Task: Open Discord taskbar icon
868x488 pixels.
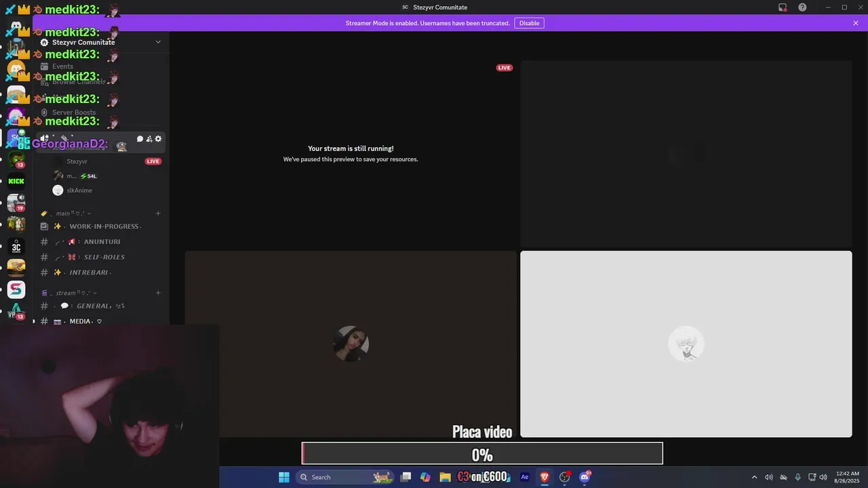Action: [585, 477]
